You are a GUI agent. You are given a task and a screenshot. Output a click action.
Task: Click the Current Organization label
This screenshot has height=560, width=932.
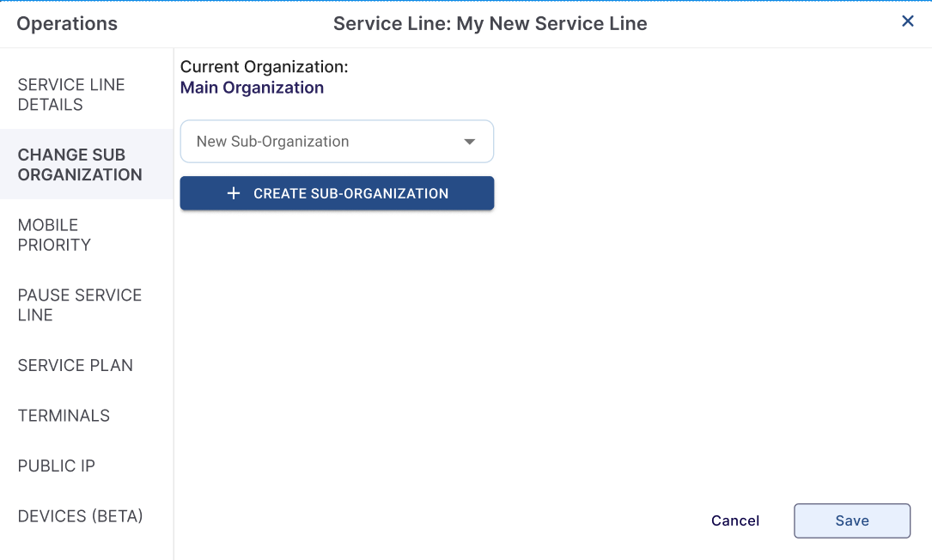[264, 67]
